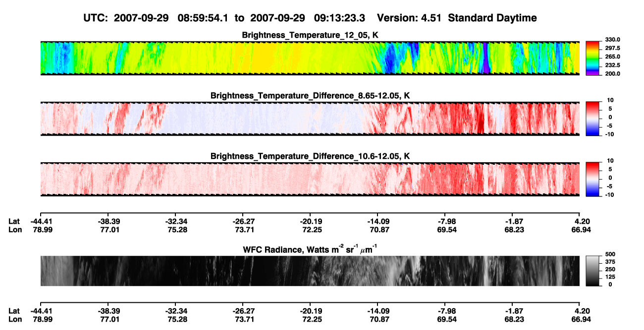Click the WFC Radiance panel title
The image size is (644, 330).
coord(310,249)
